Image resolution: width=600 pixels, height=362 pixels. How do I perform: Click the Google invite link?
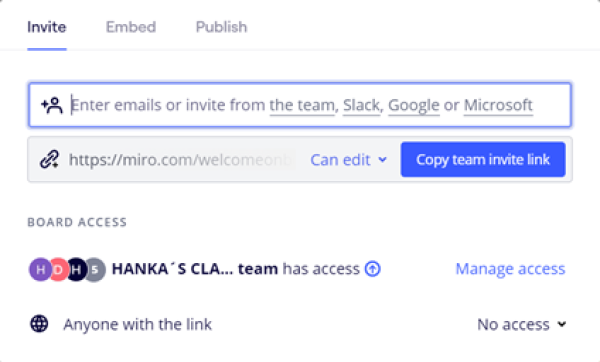(414, 105)
